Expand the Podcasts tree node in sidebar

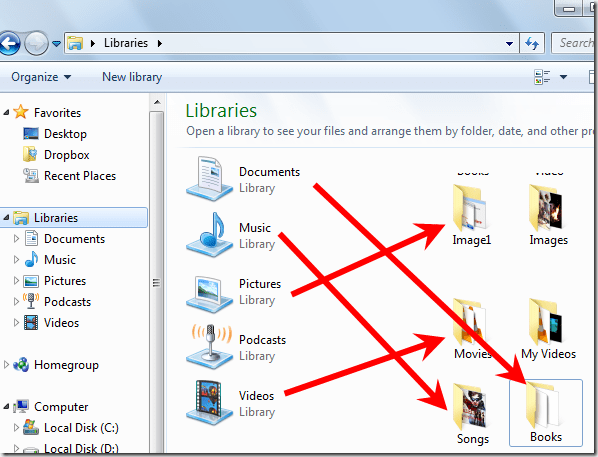(x=16, y=302)
